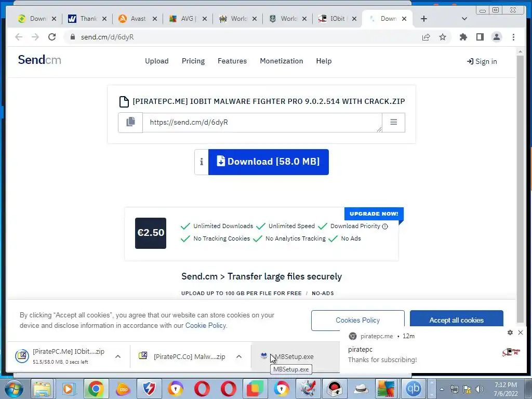Open the Chrome profile avatar
Screen dimensions: 532x399
tap(496, 37)
